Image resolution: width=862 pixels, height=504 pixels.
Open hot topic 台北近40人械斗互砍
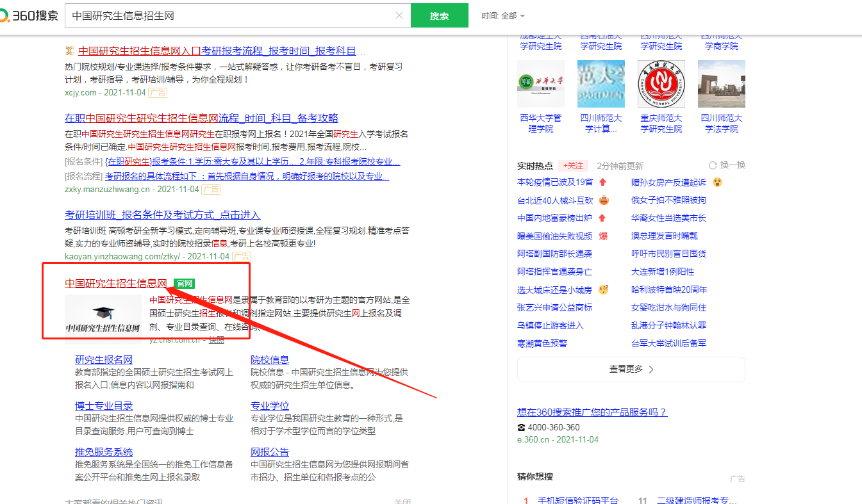(555, 200)
